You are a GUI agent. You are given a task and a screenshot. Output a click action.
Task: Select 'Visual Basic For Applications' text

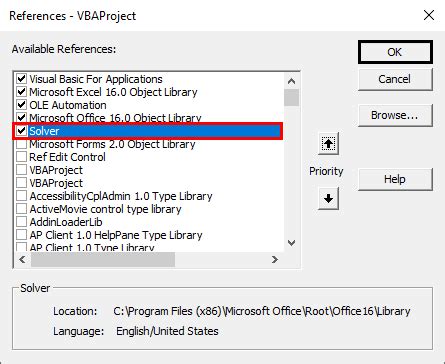[x=96, y=79]
